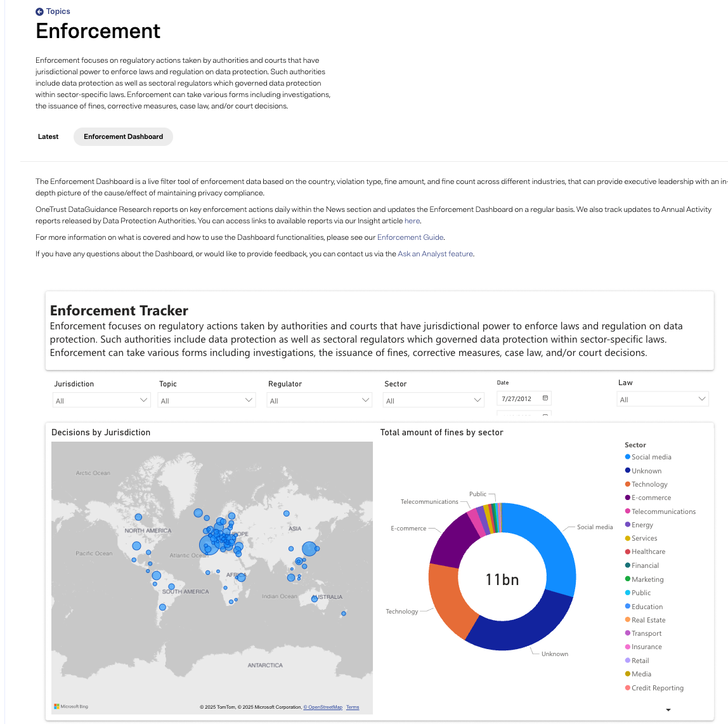Click the back arrow icon next to Topics
The image size is (728, 724).
pos(39,11)
